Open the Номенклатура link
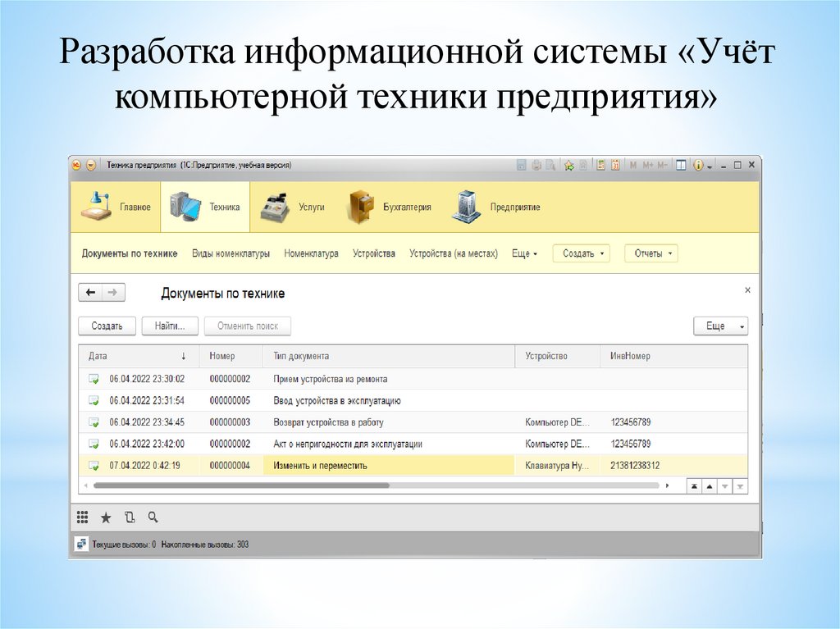The height and width of the screenshot is (629, 840). coord(311,254)
